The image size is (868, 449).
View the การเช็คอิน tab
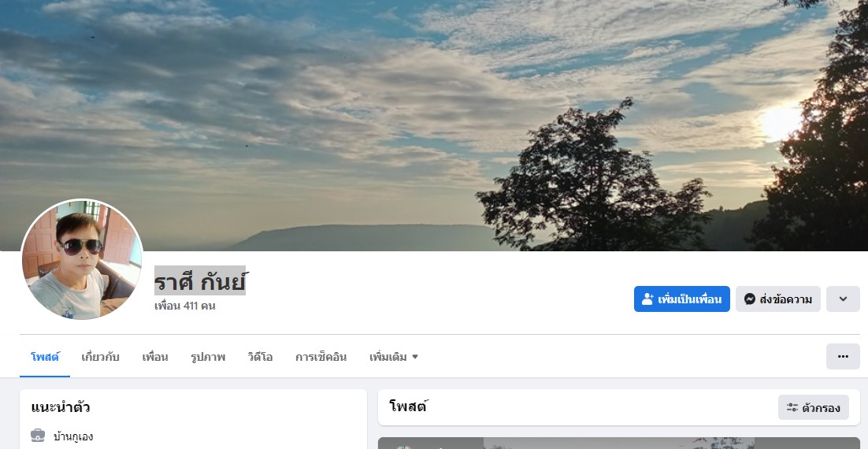(321, 357)
